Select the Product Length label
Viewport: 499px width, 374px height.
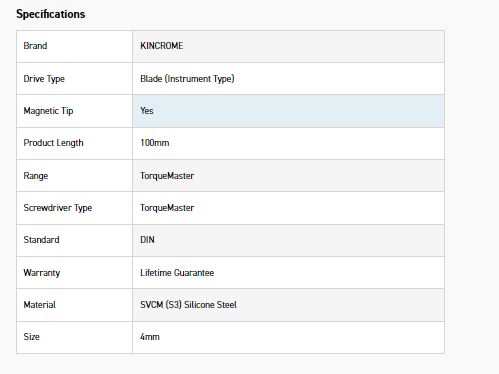point(53,143)
